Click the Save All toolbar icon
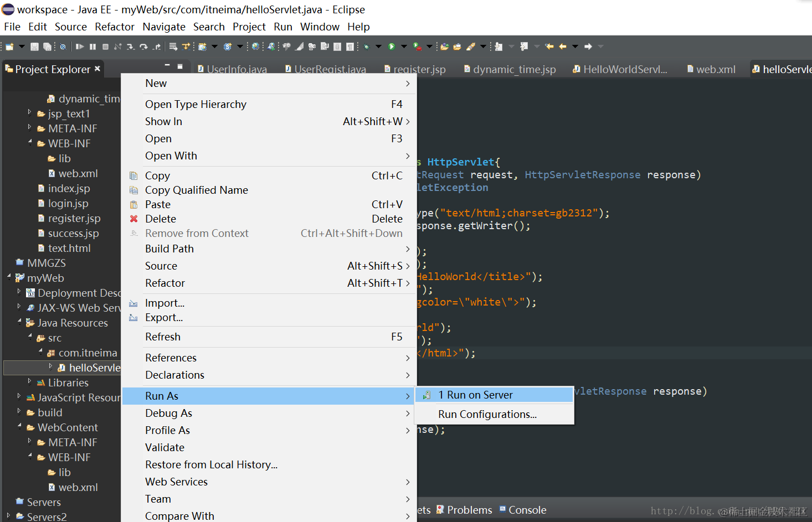The height and width of the screenshot is (522, 812). pyautogui.click(x=48, y=46)
